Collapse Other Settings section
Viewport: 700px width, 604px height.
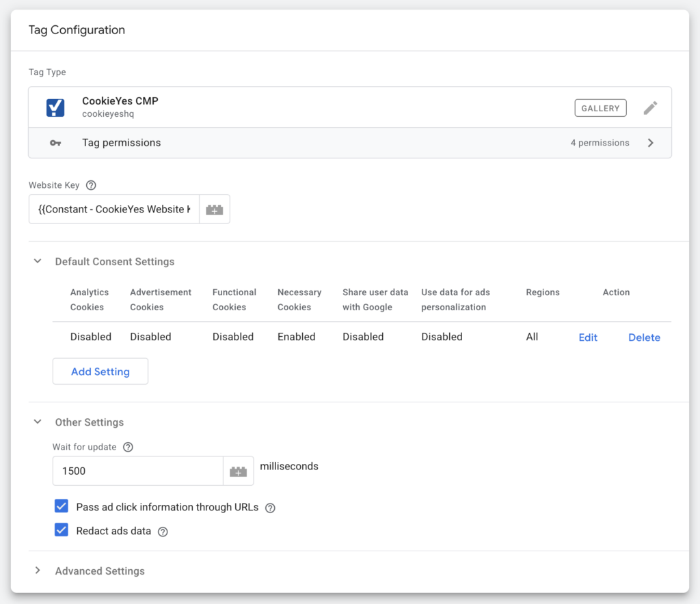coord(38,422)
